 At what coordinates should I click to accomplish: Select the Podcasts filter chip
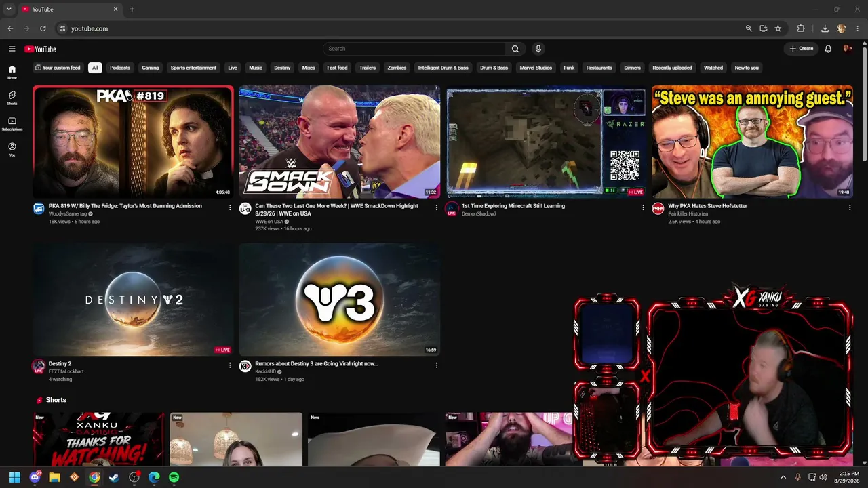click(120, 68)
